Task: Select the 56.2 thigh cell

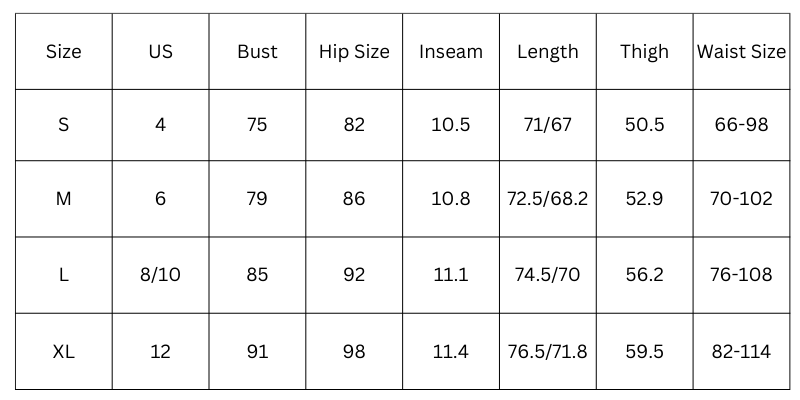Action: point(644,275)
